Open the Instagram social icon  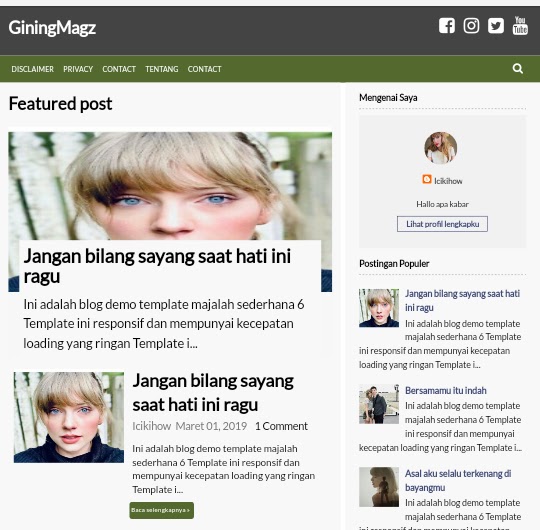point(471,25)
